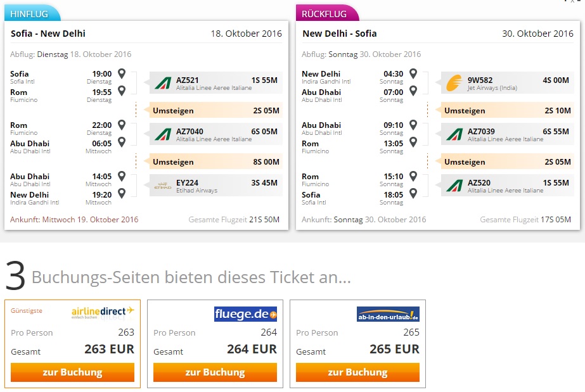Click the 8S 00M Umsteigen layover bar

click(x=215, y=161)
